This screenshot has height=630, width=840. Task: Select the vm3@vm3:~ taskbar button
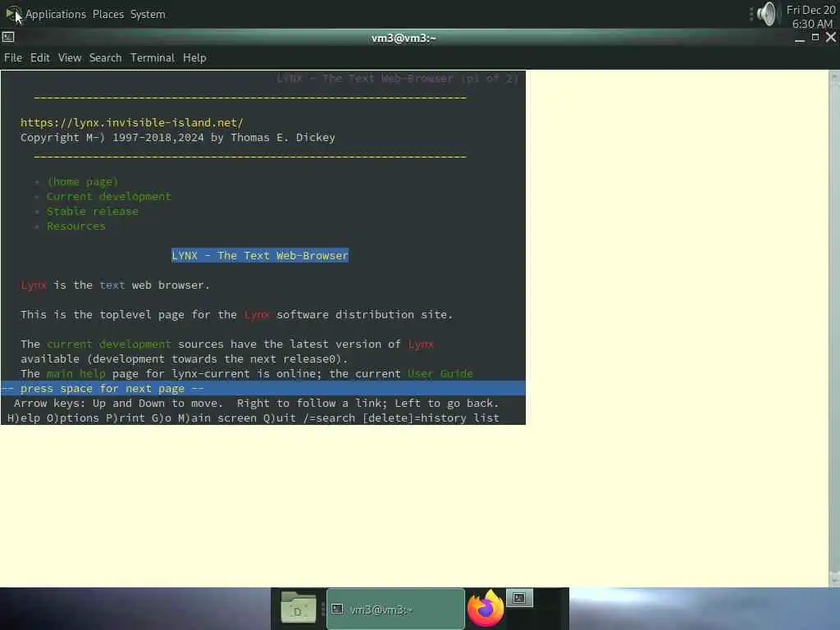[395, 609]
